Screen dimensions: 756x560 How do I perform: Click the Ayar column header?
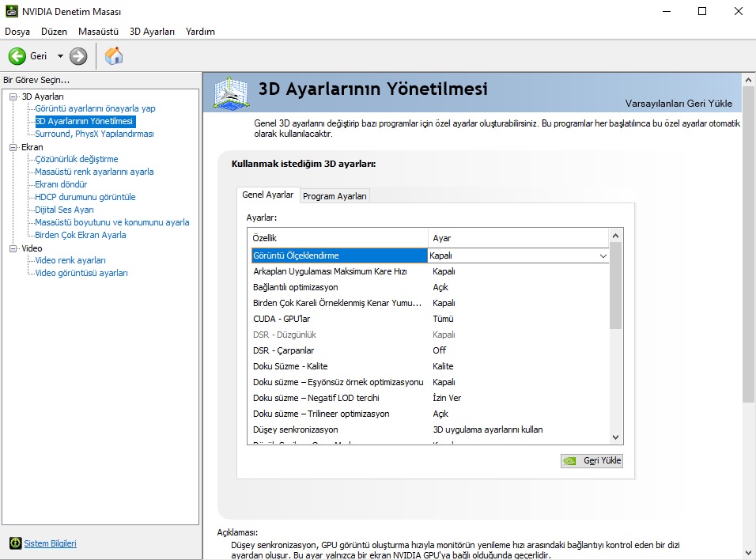pyautogui.click(x=518, y=238)
